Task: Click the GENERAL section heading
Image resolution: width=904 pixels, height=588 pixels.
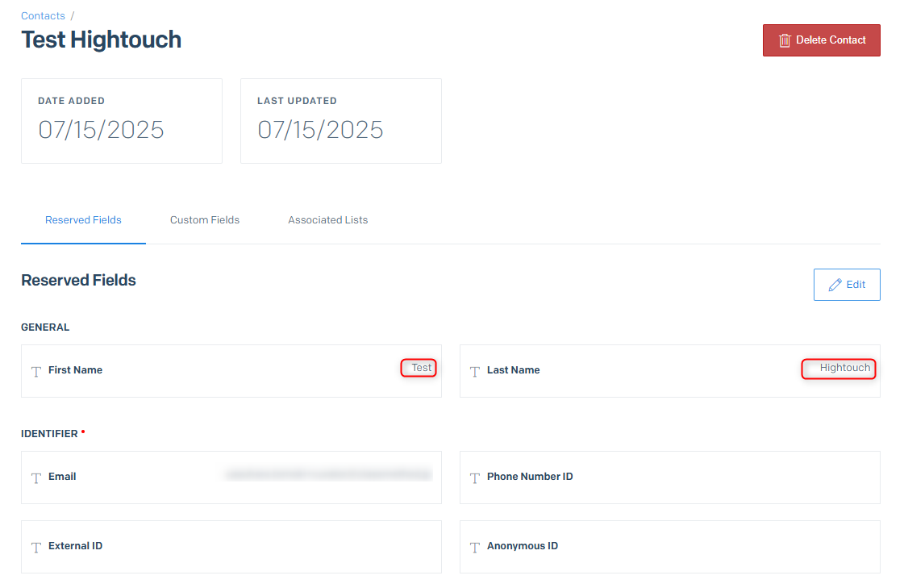Action: pos(45,327)
